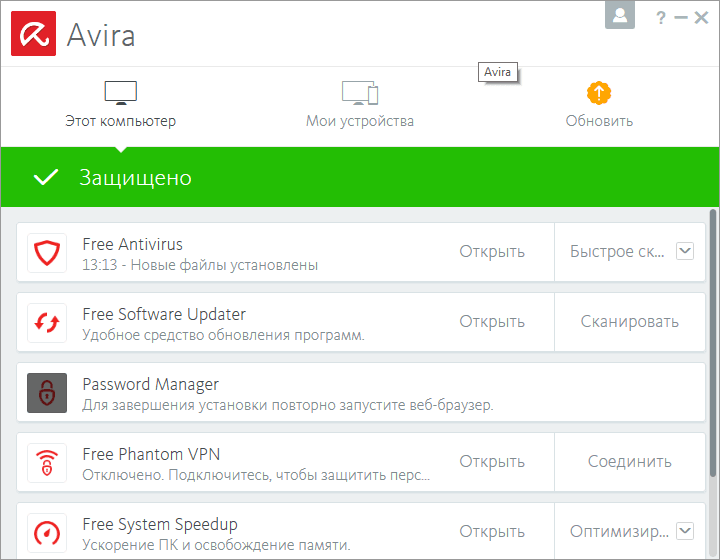This screenshot has height=560, width=720.
Task: Open Free System Speedup with Открыть
Action: (x=492, y=531)
